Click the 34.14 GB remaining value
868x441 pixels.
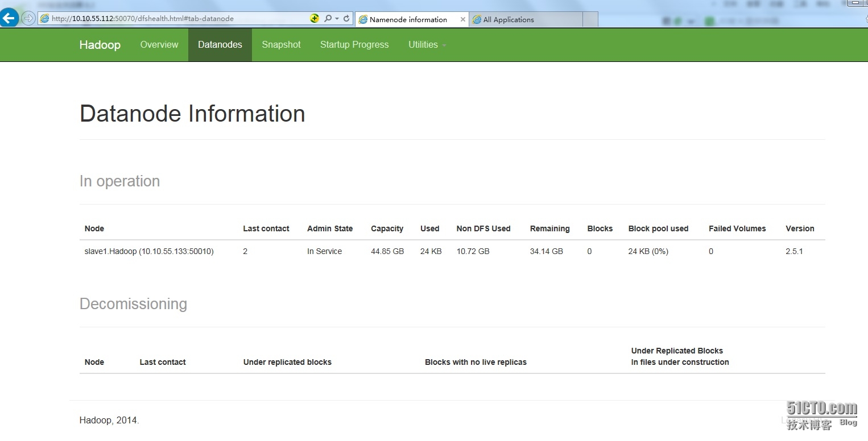[547, 251]
